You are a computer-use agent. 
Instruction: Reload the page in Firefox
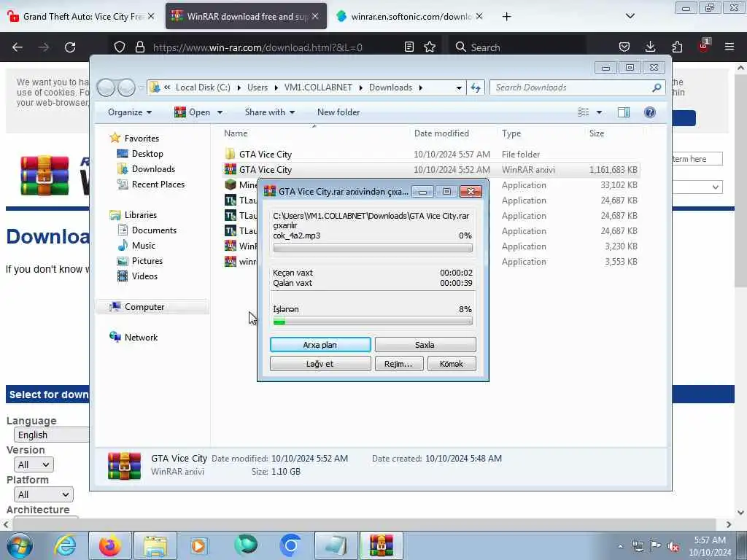pos(70,47)
